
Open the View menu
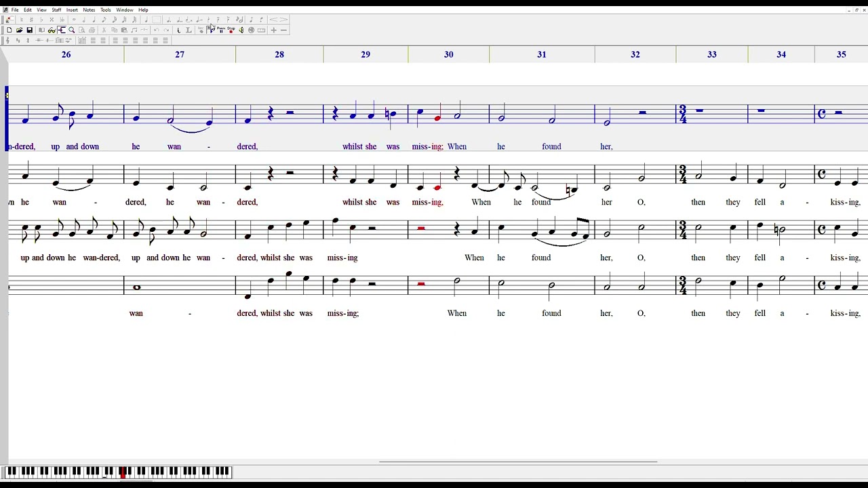pos(41,10)
